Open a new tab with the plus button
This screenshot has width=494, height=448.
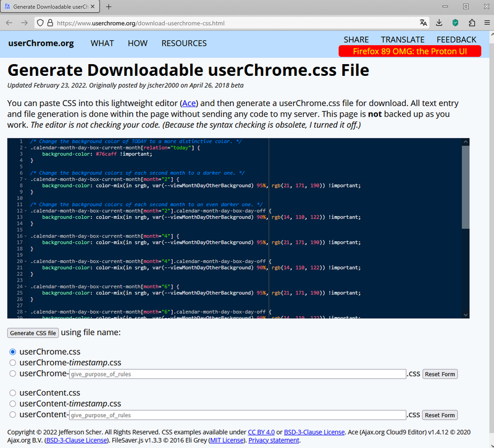(109, 7)
